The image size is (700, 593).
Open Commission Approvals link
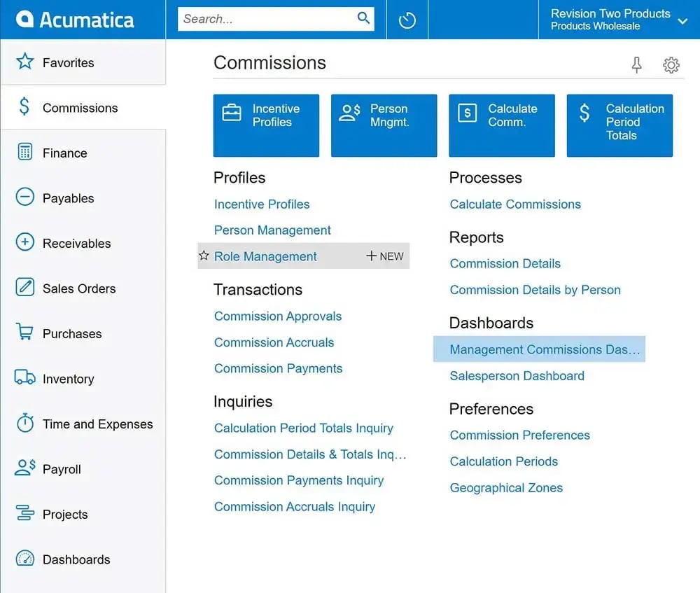278,316
